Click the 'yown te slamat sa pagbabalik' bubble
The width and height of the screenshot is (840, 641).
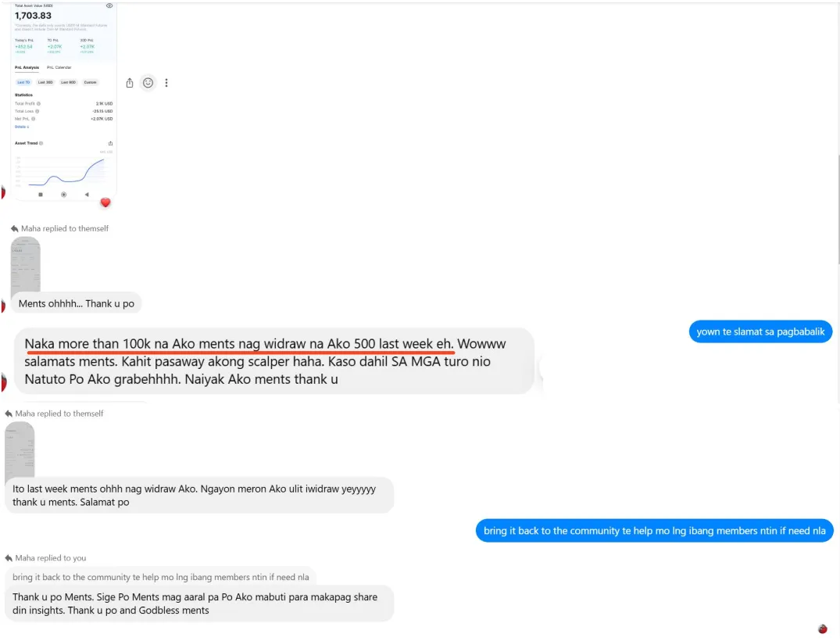[760, 331]
